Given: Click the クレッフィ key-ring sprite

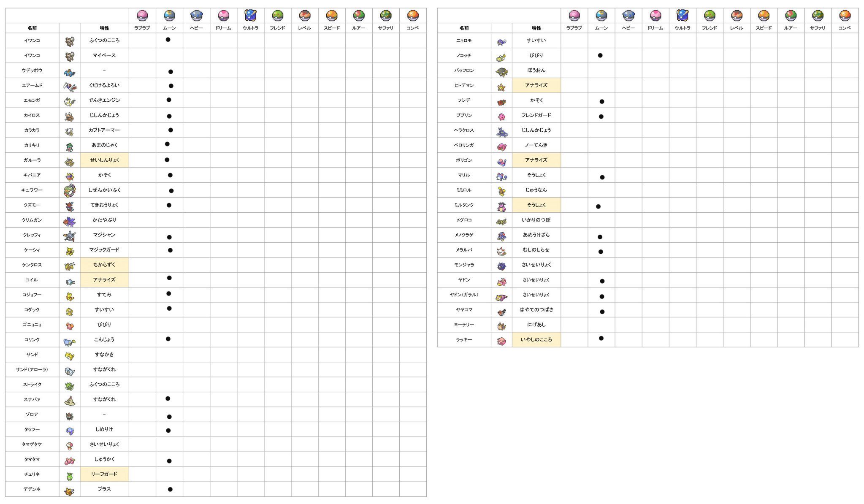Looking at the screenshot, I should (70, 236).
